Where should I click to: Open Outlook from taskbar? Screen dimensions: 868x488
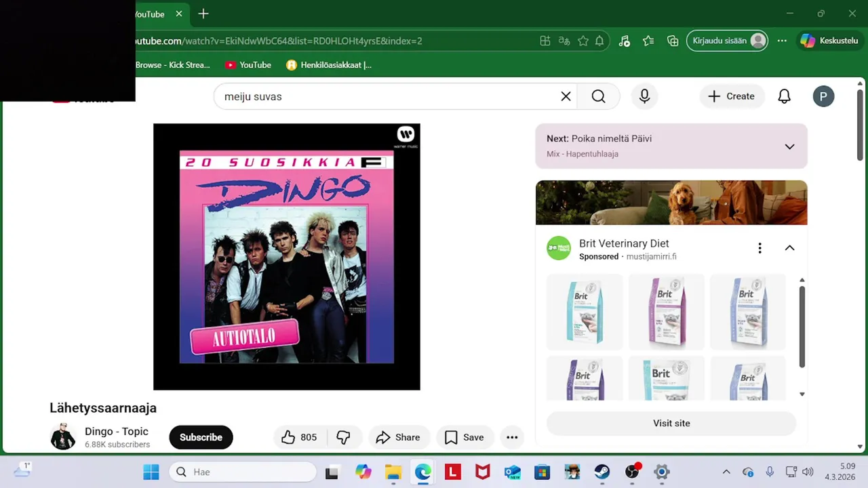pos(512,472)
